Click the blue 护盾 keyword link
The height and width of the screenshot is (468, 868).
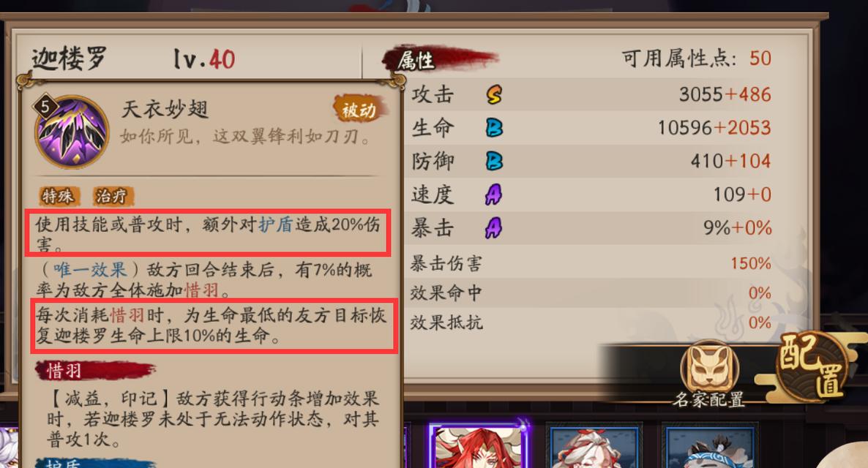pos(276,224)
